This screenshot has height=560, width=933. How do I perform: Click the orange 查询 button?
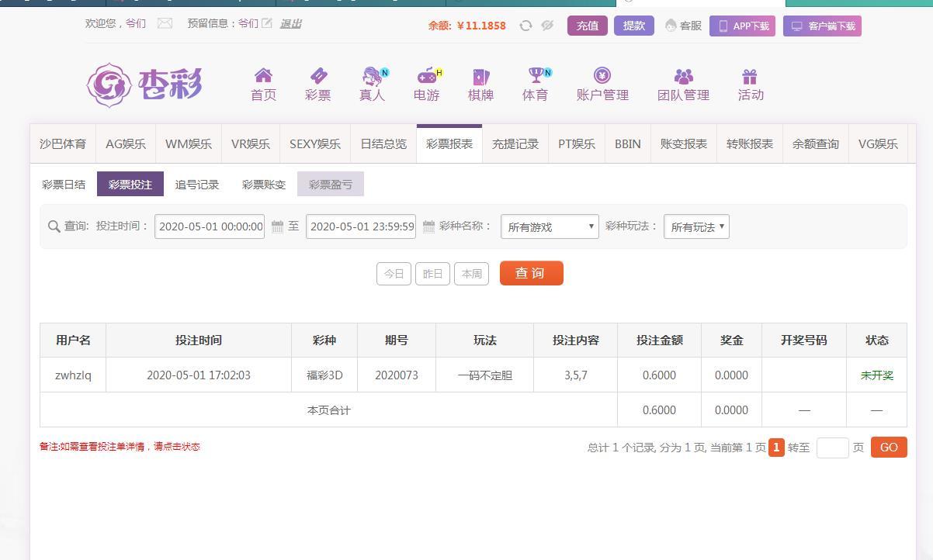(532, 273)
